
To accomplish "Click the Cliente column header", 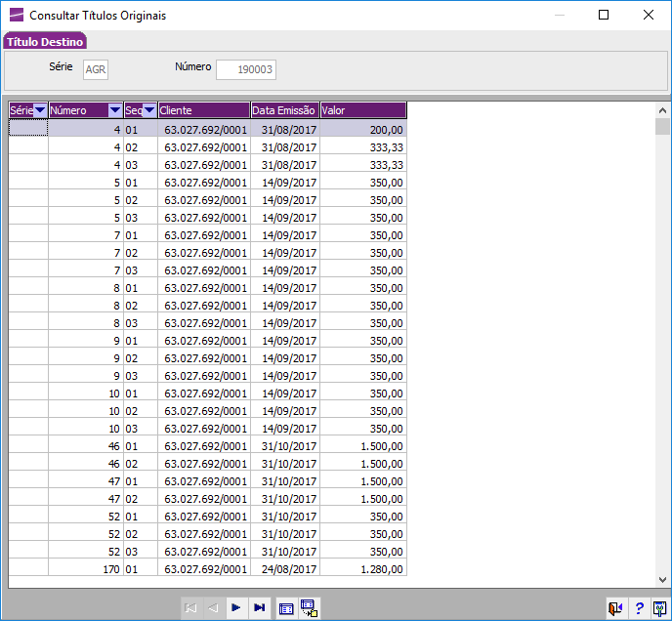I will click(x=203, y=110).
